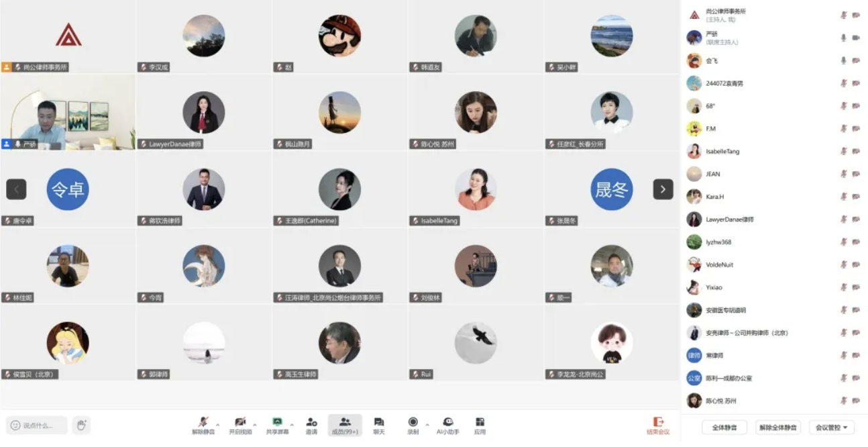The image size is (868, 447).
Task: Click the raise hand icon
Action: click(81, 425)
